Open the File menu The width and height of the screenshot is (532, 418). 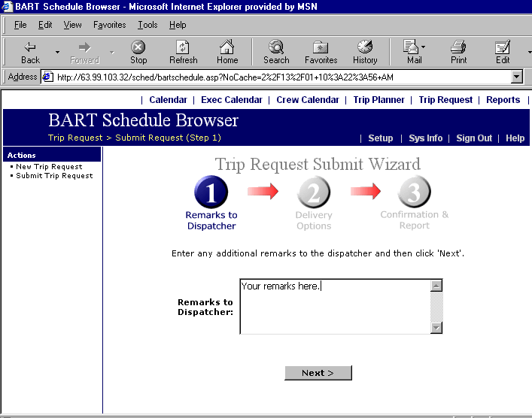click(20, 25)
